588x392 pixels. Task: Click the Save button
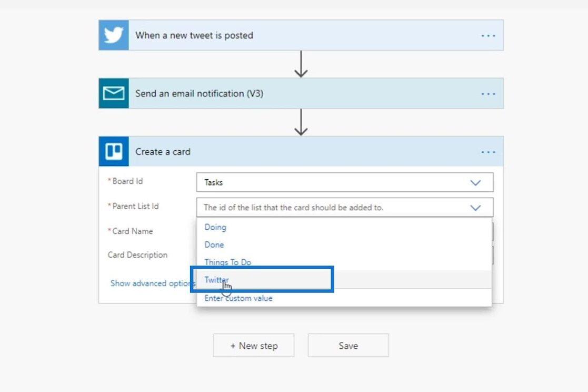click(348, 346)
